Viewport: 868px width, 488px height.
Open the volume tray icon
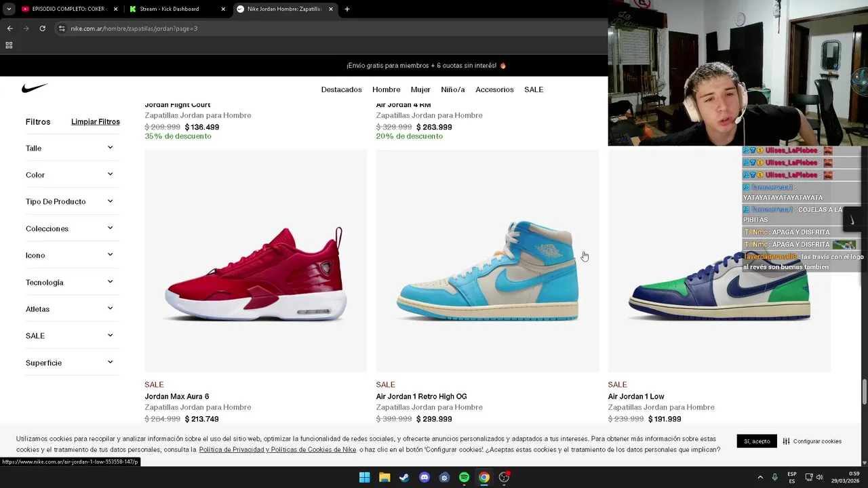(819, 477)
